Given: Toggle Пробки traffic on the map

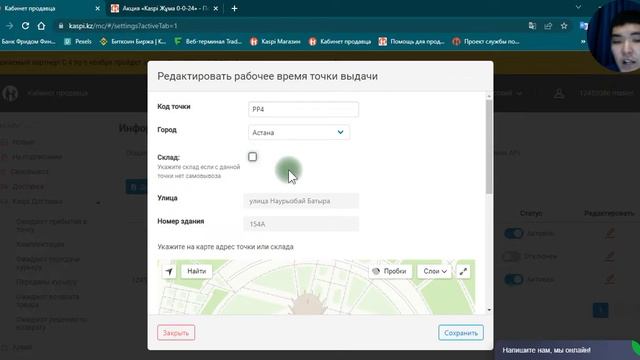Looking at the screenshot, I should (x=390, y=271).
